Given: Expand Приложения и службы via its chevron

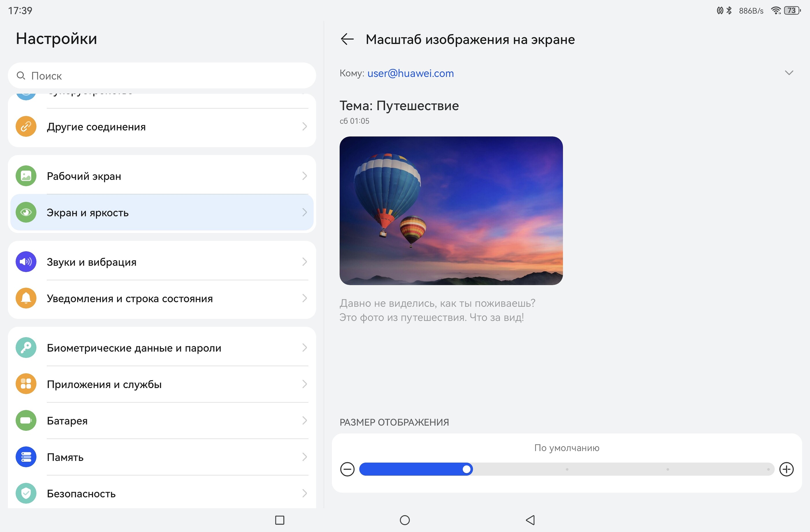Looking at the screenshot, I should [304, 384].
